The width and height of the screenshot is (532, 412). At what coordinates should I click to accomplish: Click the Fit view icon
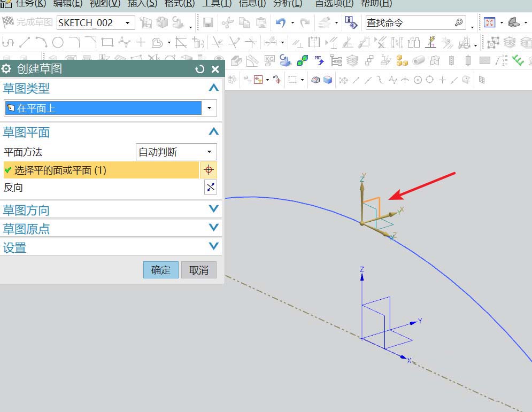(490, 22)
